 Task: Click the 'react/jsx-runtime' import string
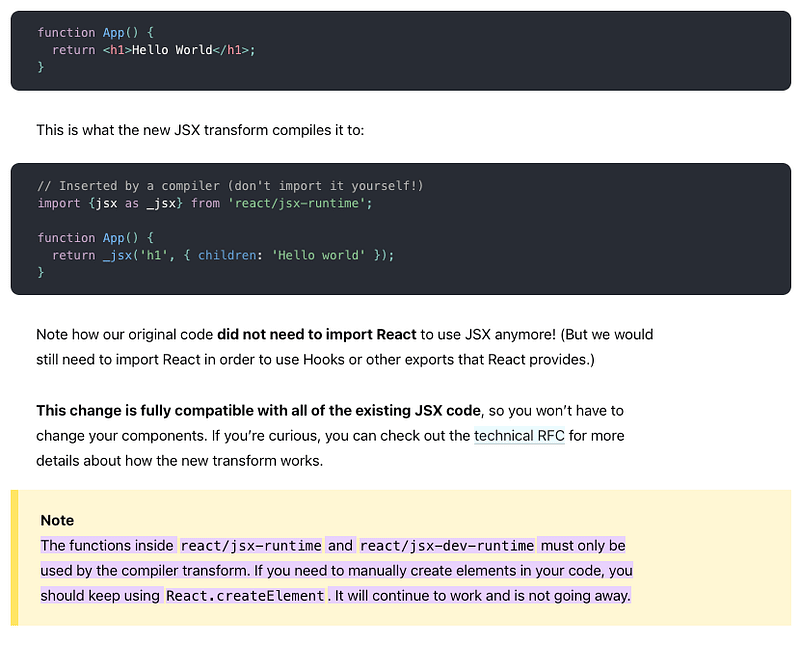tap(313, 203)
